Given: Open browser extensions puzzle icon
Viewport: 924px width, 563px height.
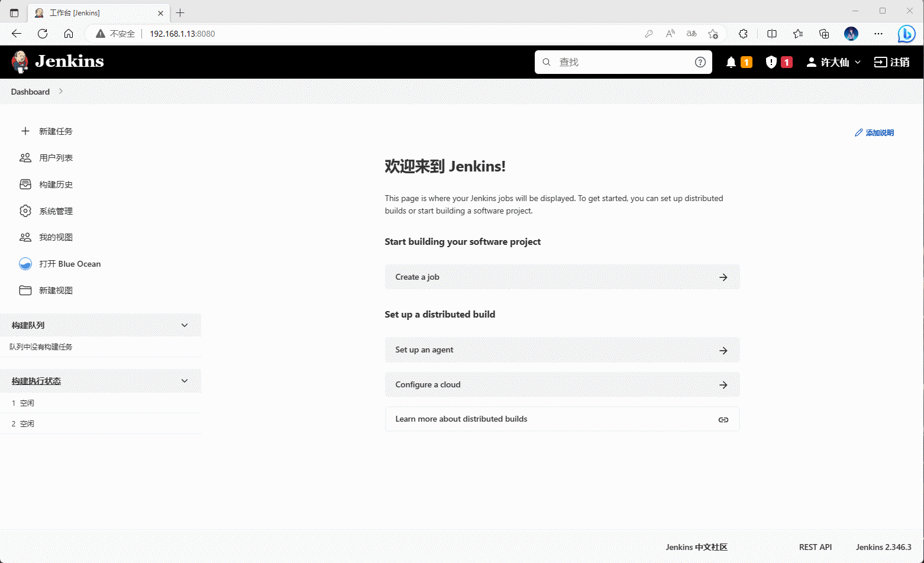Looking at the screenshot, I should point(744,34).
